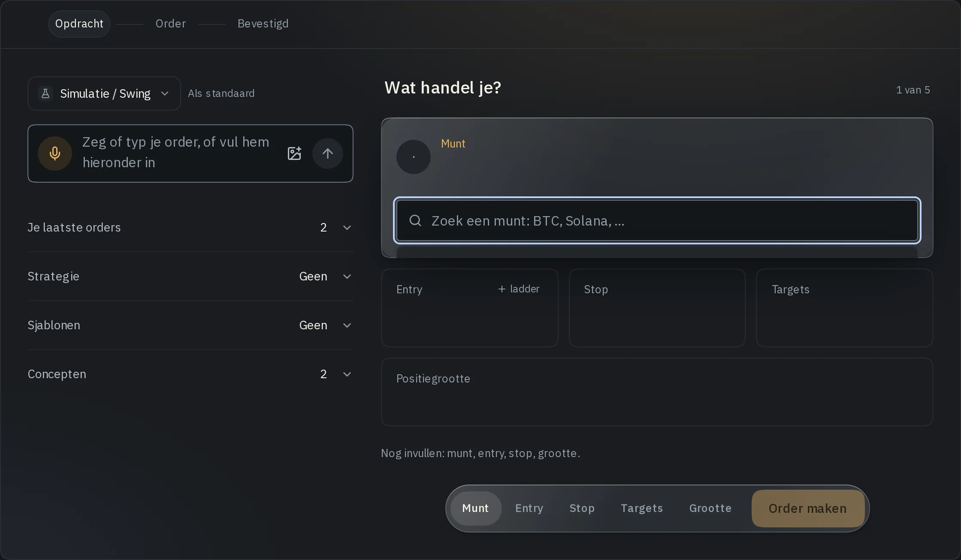This screenshot has width=961, height=560.
Task: Click the Positiegrootte card
Action: 657,392
